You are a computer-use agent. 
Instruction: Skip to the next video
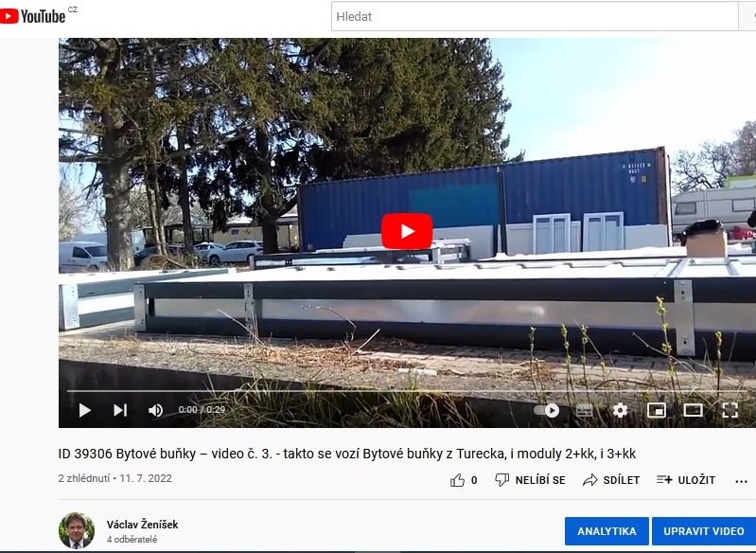pos(120,410)
